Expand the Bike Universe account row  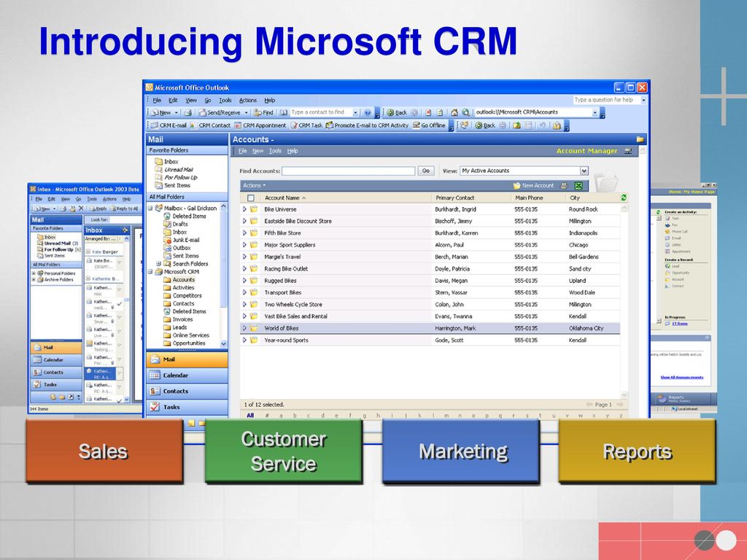pos(244,209)
